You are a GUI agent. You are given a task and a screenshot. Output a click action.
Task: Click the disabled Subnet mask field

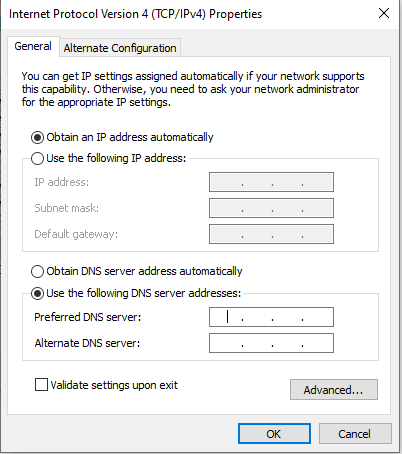[271, 208]
